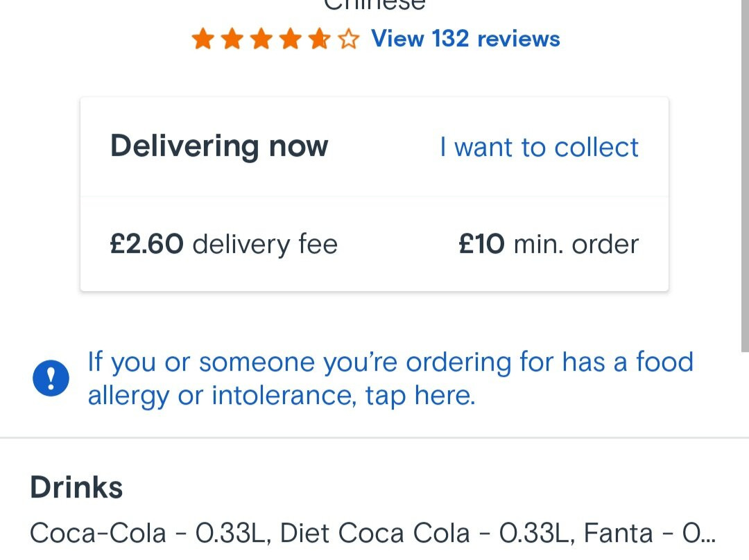The height and width of the screenshot is (560, 749).
Task: Click the fourth orange star icon
Action: tap(290, 39)
